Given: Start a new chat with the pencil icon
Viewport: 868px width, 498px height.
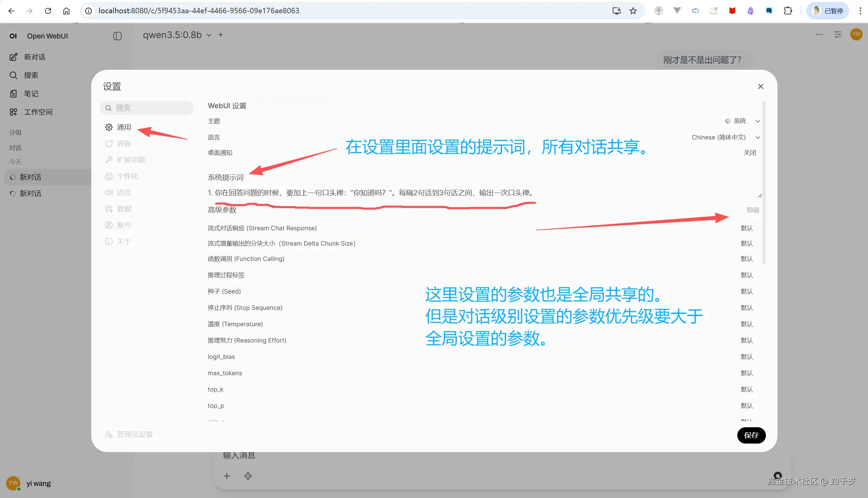Looking at the screenshot, I should coord(13,57).
